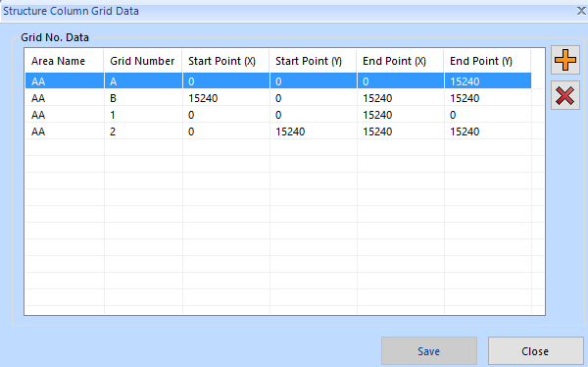Click the Save button
588x367 pixels.
click(x=429, y=351)
